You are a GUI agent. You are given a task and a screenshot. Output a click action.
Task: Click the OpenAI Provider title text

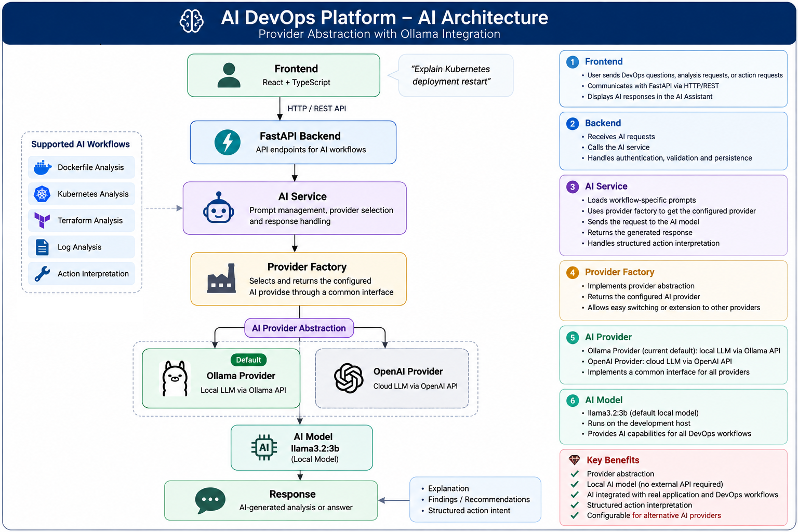408,371
